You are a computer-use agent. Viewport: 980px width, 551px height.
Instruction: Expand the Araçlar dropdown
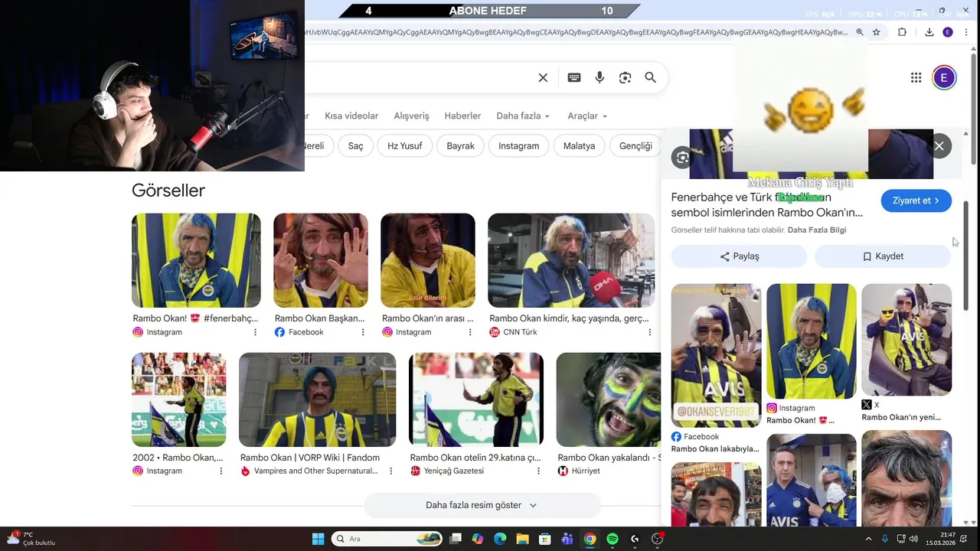tap(587, 116)
